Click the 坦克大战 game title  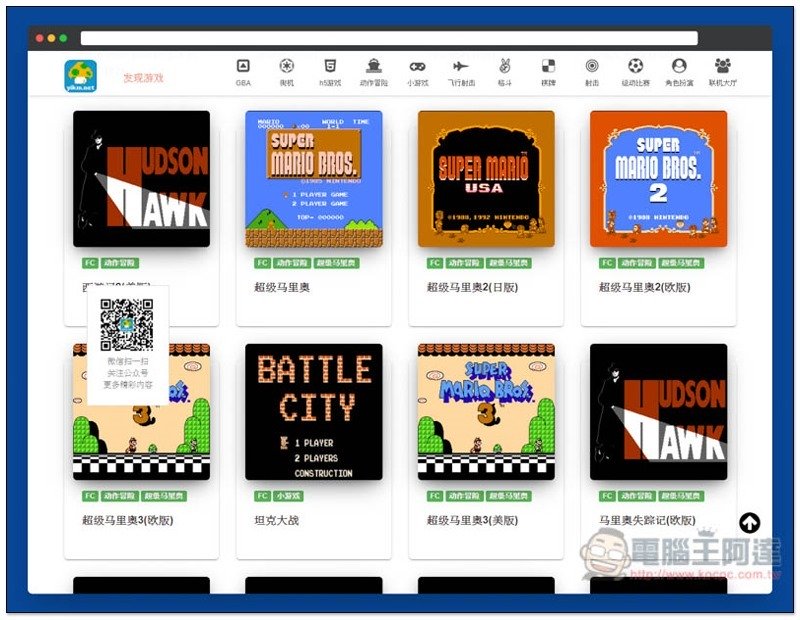click(x=277, y=520)
